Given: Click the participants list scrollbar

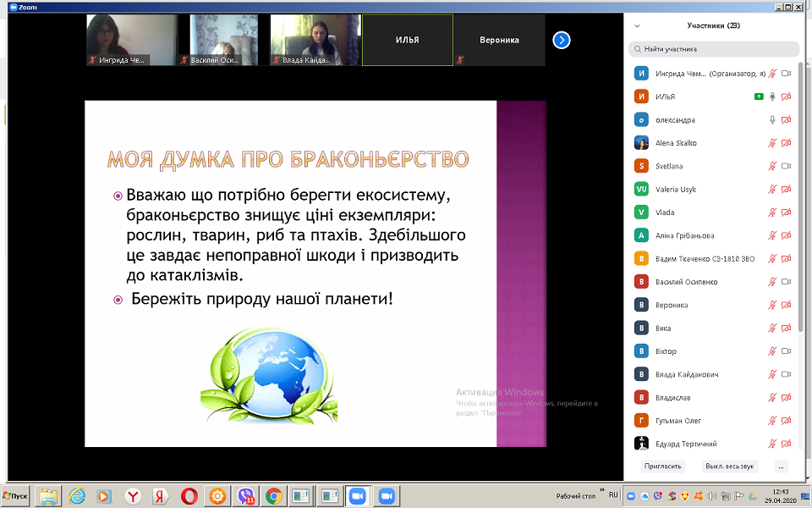Looking at the screenshot, I should click(x=801, y=197).
